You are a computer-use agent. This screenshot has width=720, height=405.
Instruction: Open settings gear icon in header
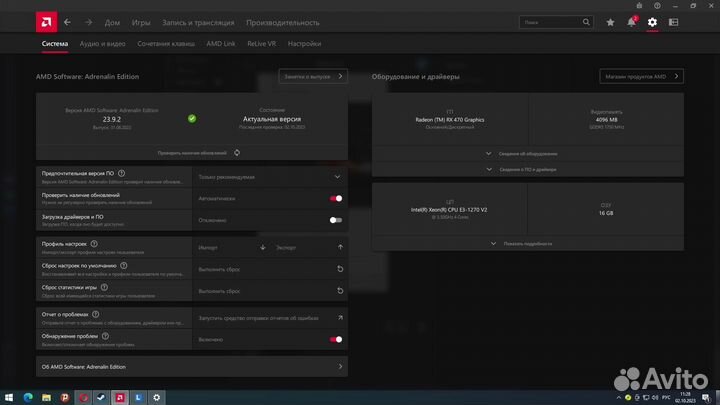652,22
